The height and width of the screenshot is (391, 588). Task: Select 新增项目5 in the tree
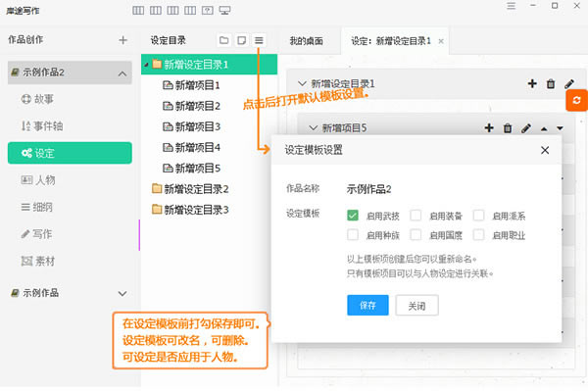point(192,168)
